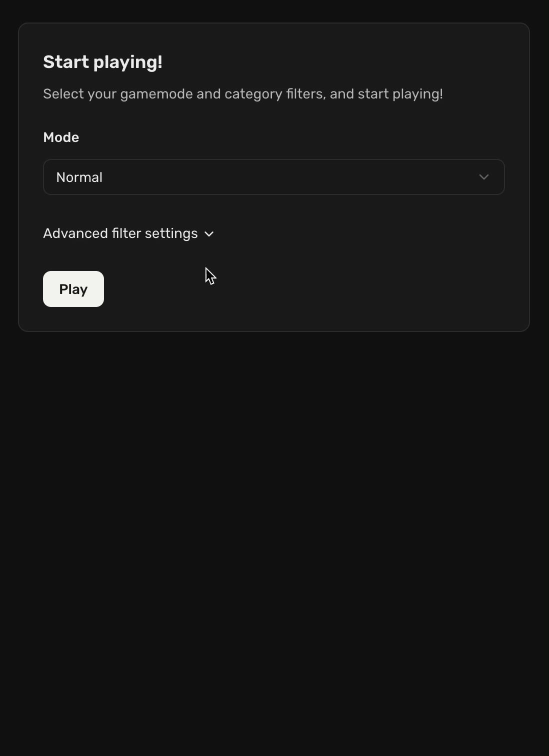Click the Mode label above the selector

pos(60,137)
